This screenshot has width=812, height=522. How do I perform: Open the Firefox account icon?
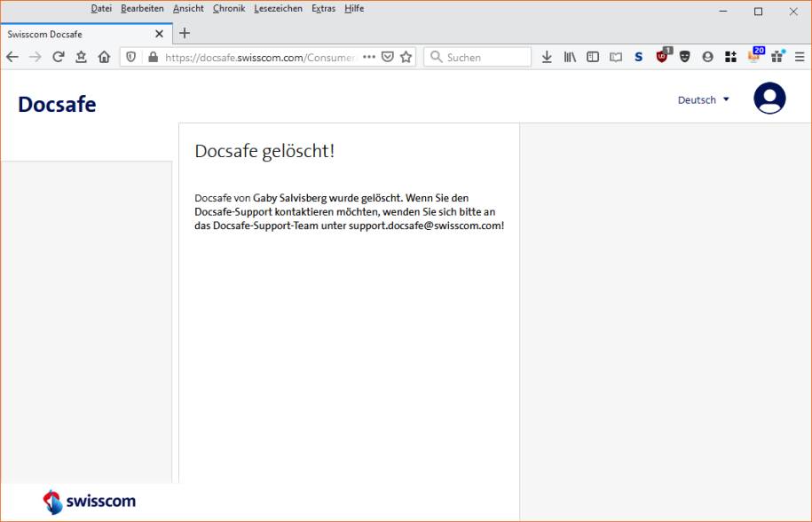(707, 57)
